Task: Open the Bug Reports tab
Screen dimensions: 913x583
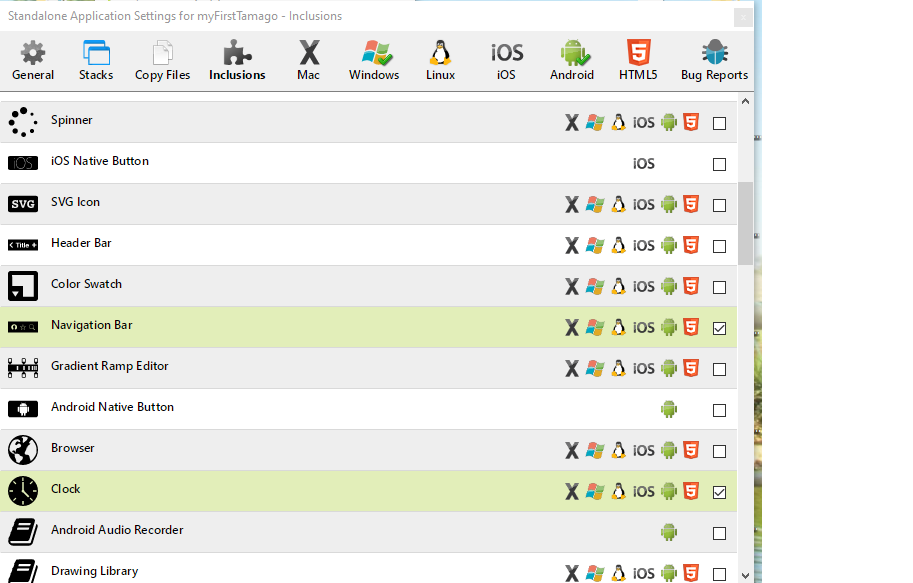Action: pyautogui.click(x=714, y=61)
